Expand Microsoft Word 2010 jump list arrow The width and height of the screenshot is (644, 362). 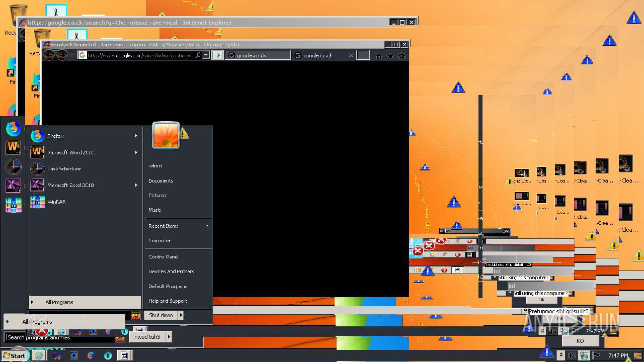click(136, 152)
